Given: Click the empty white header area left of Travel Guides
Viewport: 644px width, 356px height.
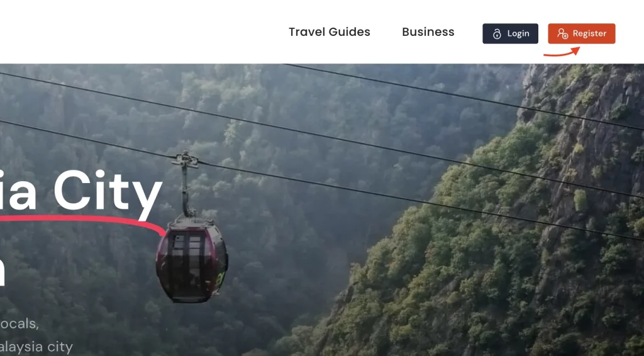Looking at the screenshot, I should (x=140, y=32).
